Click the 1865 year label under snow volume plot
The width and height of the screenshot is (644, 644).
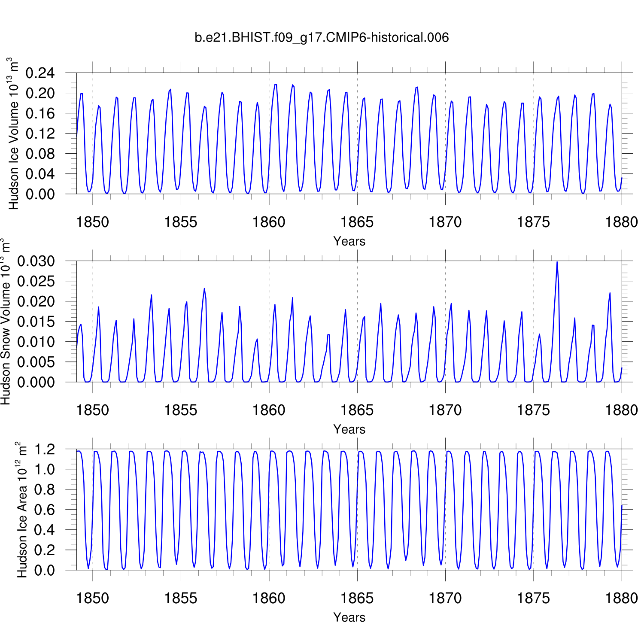357,410
